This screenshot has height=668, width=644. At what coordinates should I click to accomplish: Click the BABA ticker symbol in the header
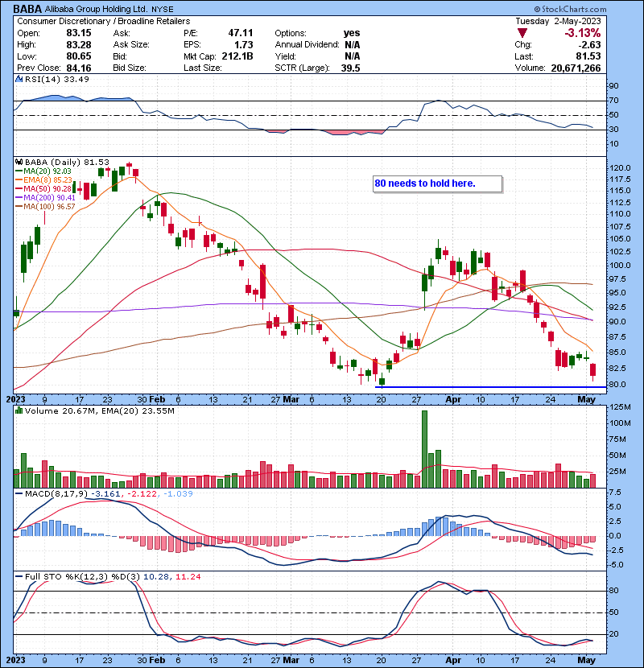[x=27, y=9]
